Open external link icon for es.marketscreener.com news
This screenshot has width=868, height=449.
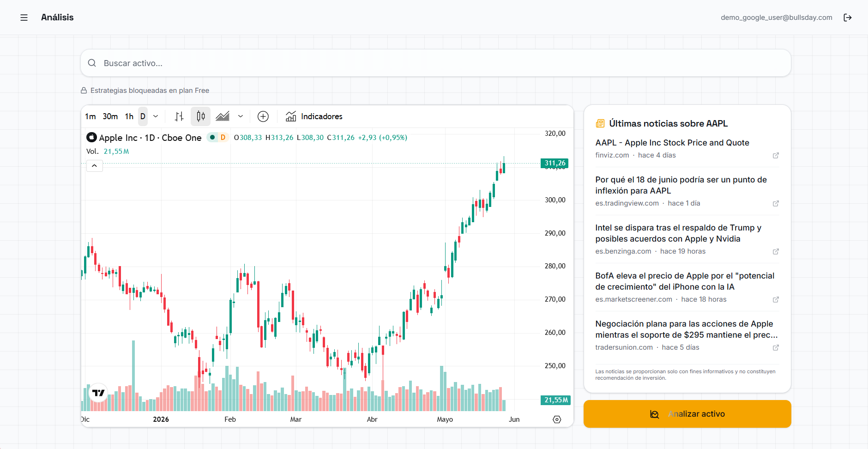coord(776,299)
